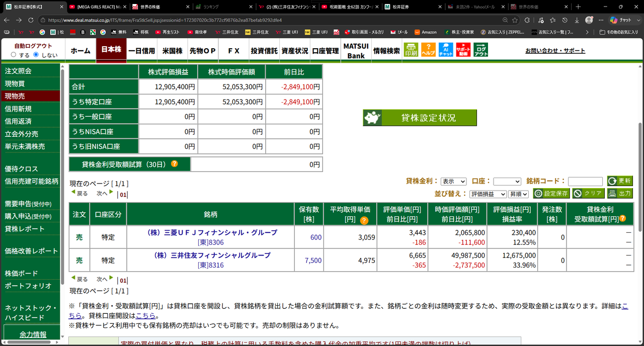Open the red サポート動画 icon
This screenshot has height=346, width=644.
point(463,50)
